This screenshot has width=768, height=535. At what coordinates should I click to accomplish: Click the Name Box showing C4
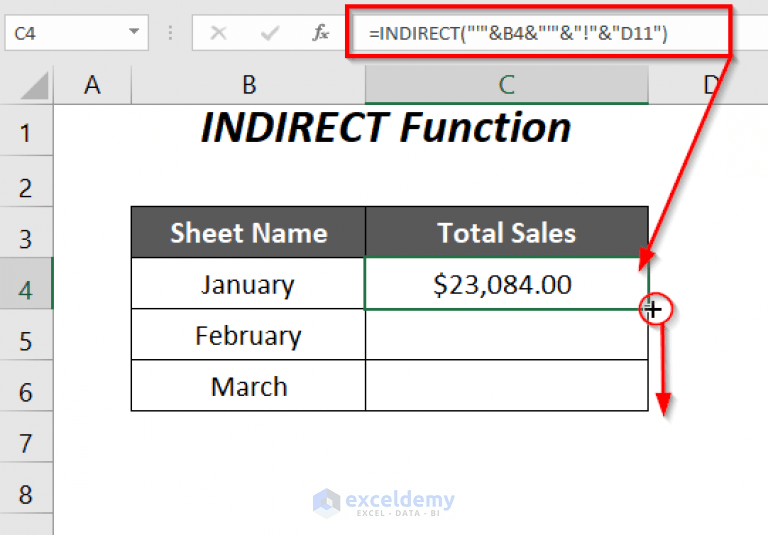(x=76, y=33)
